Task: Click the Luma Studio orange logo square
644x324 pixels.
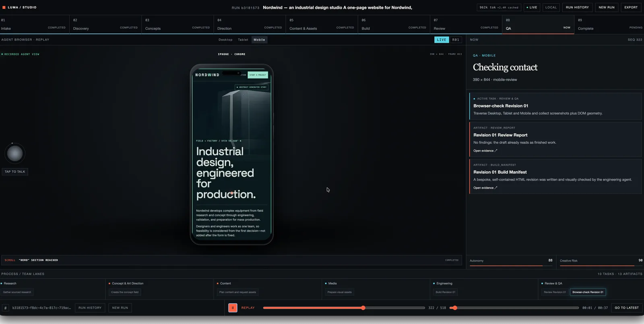Action: [4, 7]
